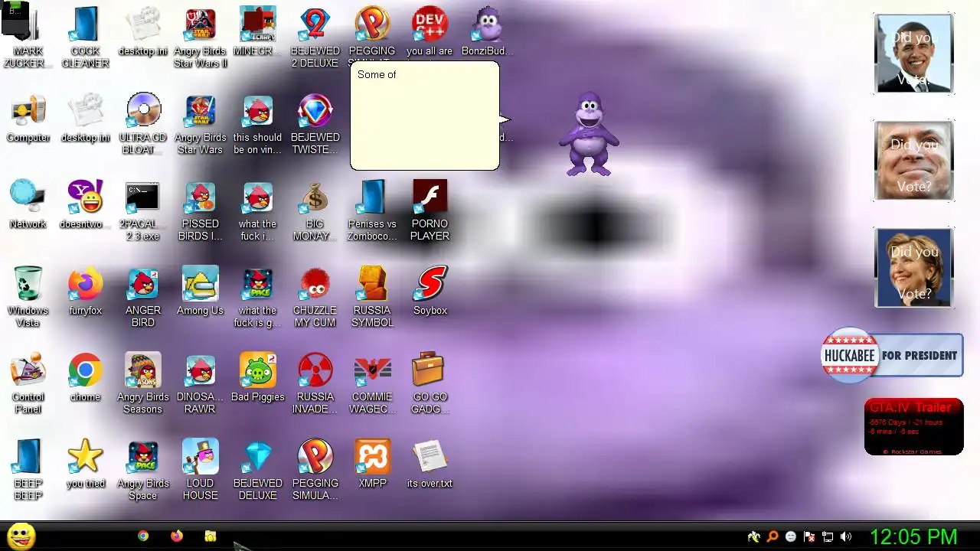Launch the BonziBud... desktop shortcut
Image resolution: width=980 pixels, height=551 pixels.
coord(487,31)
